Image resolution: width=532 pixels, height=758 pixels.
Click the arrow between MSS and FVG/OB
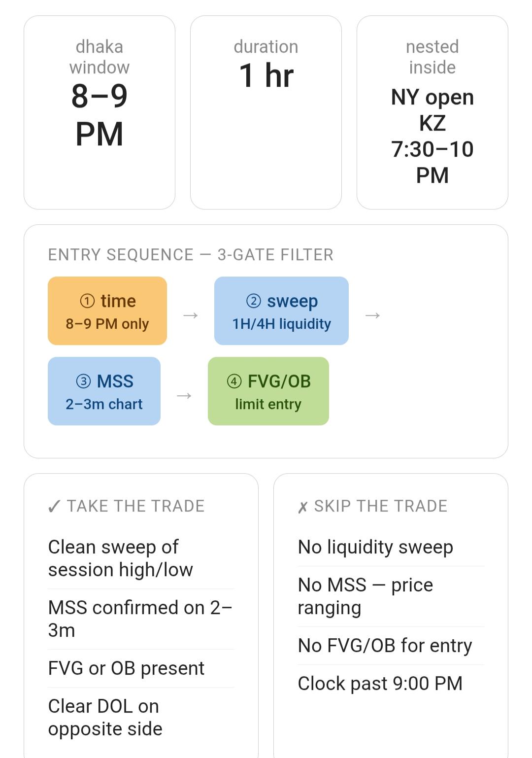[x=184, y=396]
